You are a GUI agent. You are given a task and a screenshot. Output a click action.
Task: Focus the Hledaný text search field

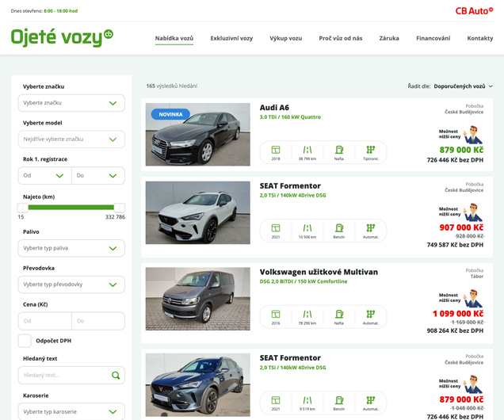[71, 375]
